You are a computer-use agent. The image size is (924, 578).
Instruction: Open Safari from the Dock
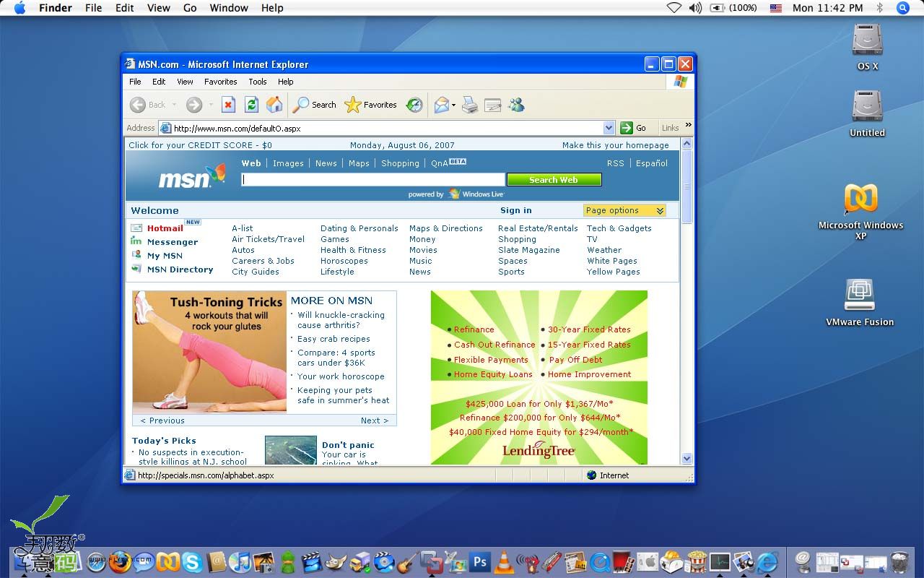(96, 561)
